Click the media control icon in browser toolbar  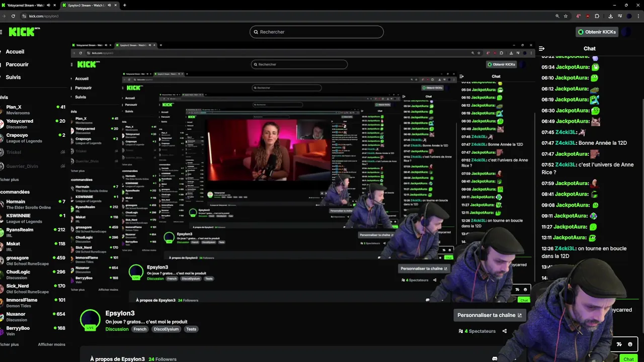click(x=620, y=16)
